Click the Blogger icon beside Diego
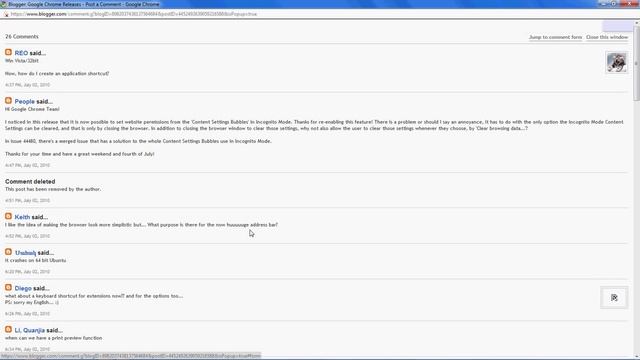This screenshot has width=640, height=360. [x=8, y=287]
